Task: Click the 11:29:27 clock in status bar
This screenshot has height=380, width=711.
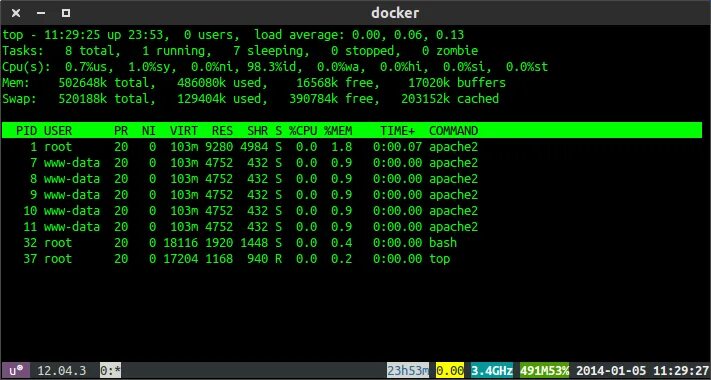Action: [680, 370]
